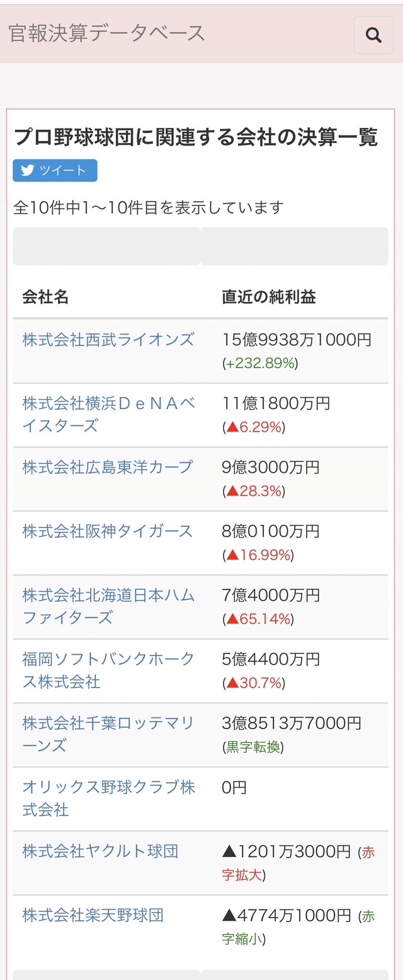Click the 黒字転換 status label

click(x=253, y=747)
